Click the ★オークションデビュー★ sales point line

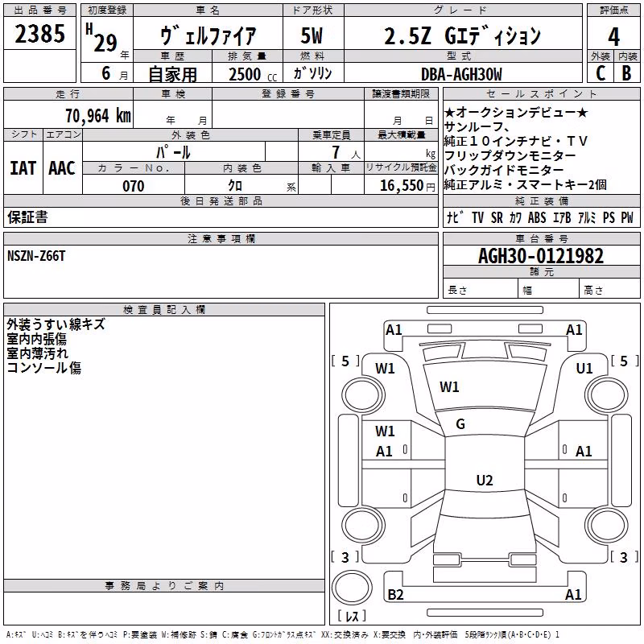coord(516,112)
